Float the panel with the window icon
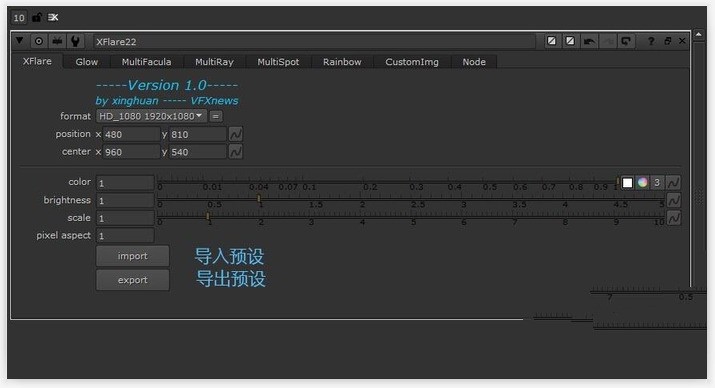This screenshot has height=388, width=715. [x=668, y=41]
